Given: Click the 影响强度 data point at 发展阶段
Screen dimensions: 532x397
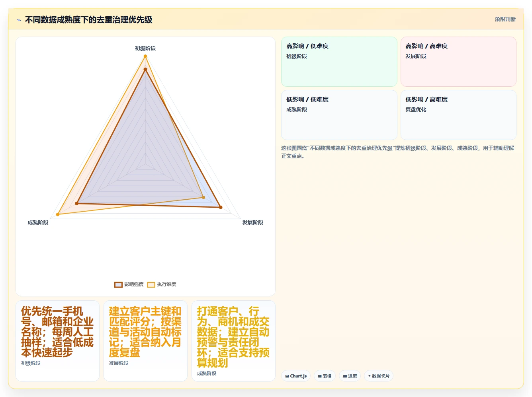Looking at the screenshot, I should 221,207.
